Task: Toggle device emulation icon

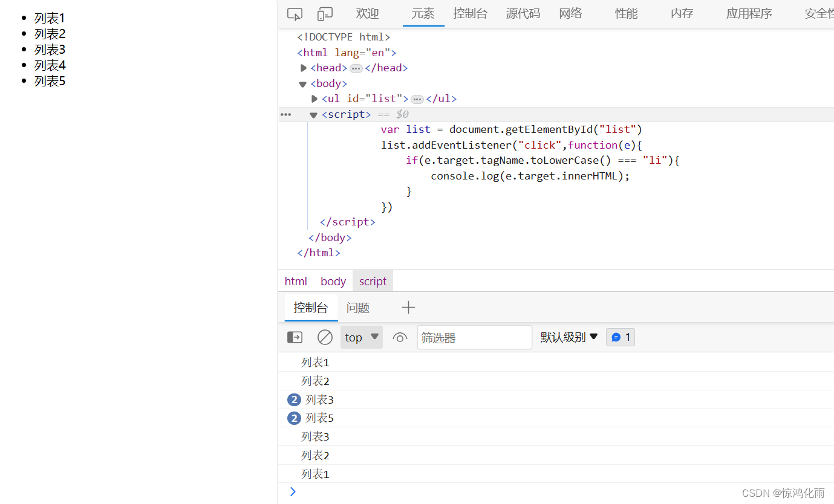Action: [x=325, y=14]
